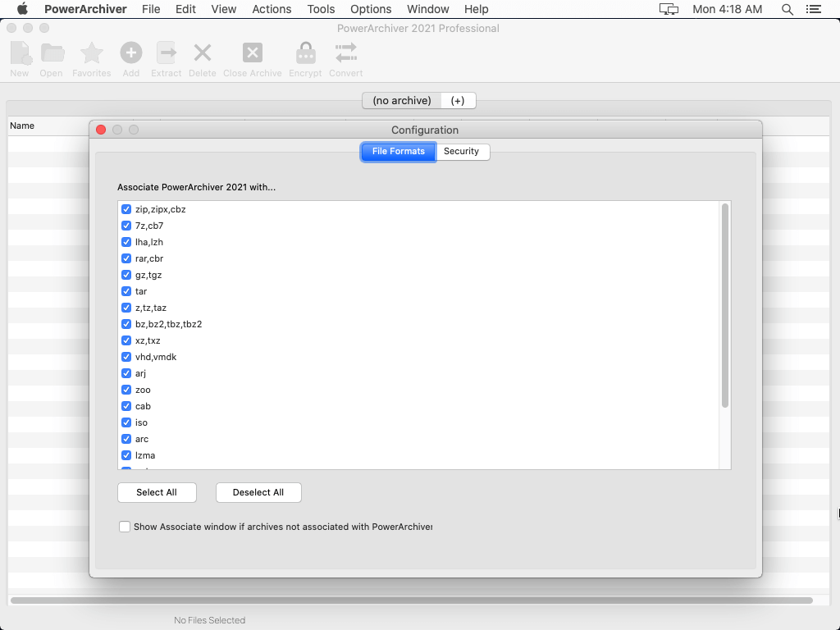Click the Open folder toolbar icon
840x630 pixels.
pyautogui.click(x=52, y=53)
